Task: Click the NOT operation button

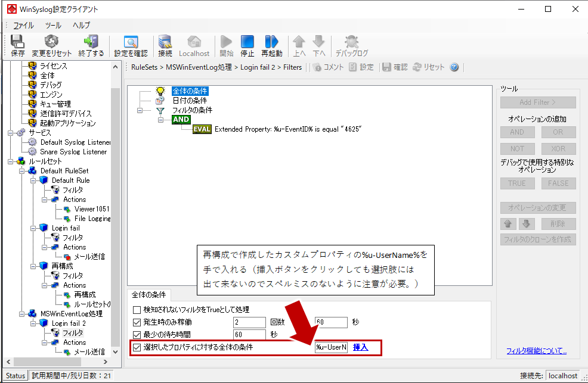Action: pyautogui.click(x=517, y=149)
